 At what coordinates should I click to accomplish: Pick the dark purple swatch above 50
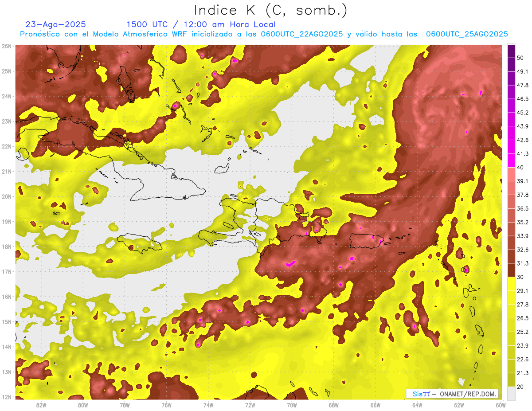[512, 51]
